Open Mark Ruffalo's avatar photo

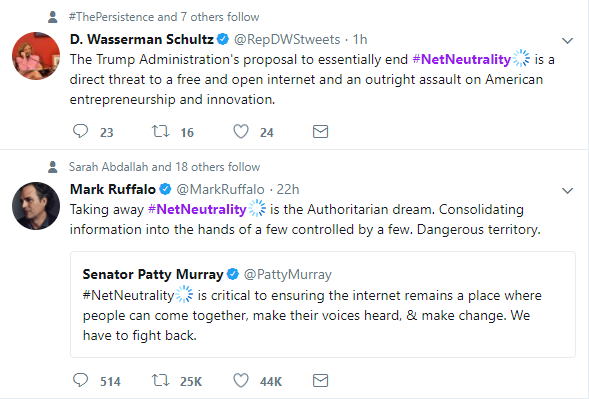(36, 206)
